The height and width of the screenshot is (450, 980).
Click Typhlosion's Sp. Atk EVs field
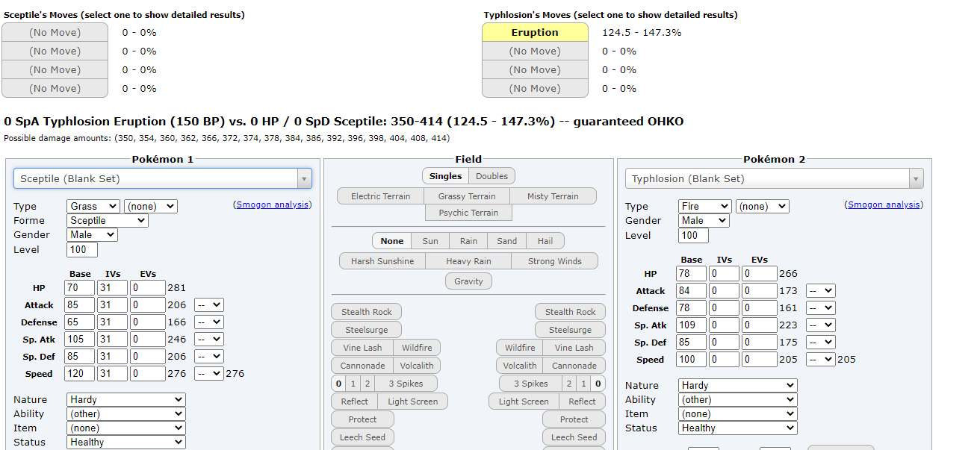(x=759, y=325)
